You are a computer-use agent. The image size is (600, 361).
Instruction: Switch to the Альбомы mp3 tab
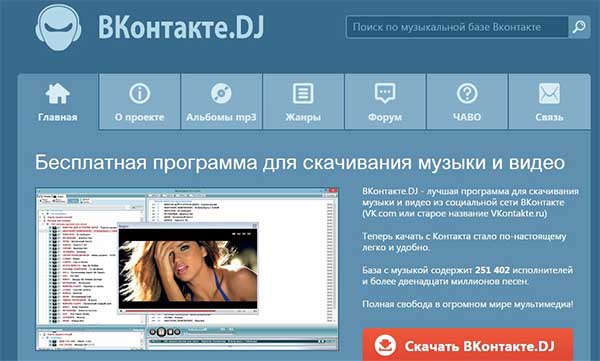(221, 102)
